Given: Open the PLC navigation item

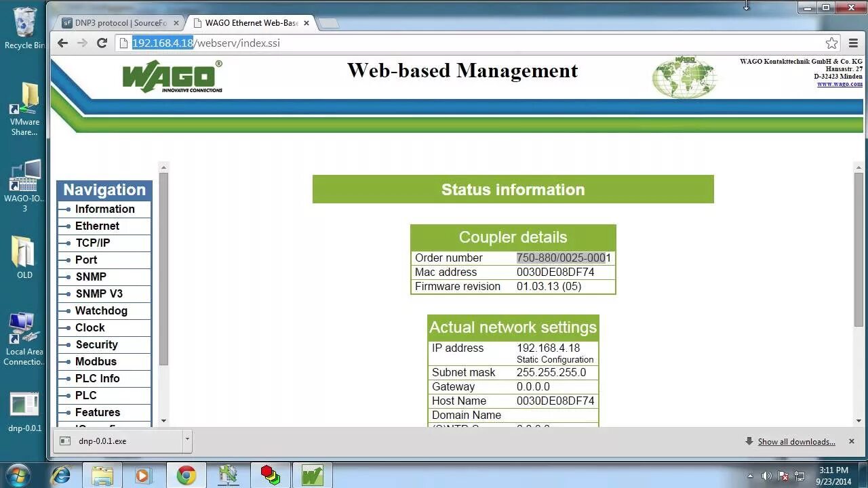Looking at the screenshot, I should (x=104, y=395).
